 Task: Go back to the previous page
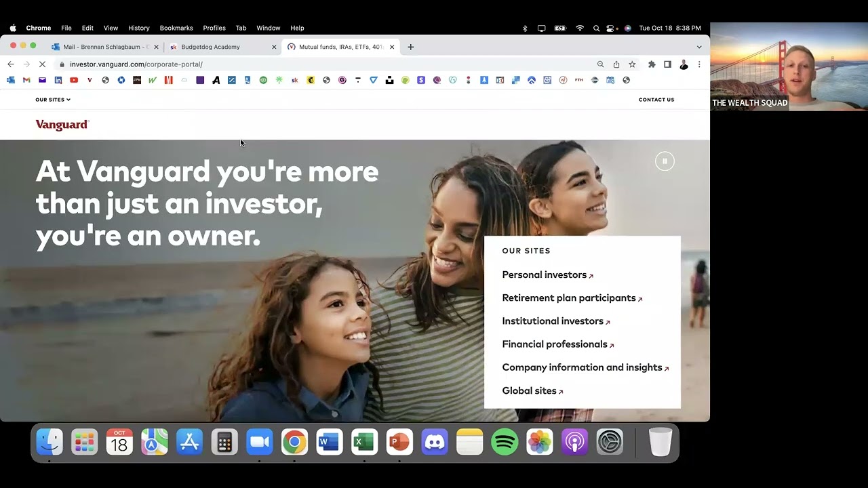11,64
